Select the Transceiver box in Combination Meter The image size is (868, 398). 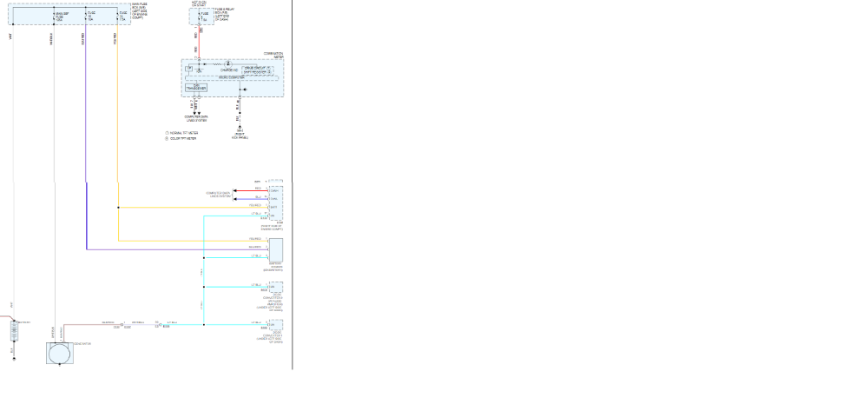(196, 87)
